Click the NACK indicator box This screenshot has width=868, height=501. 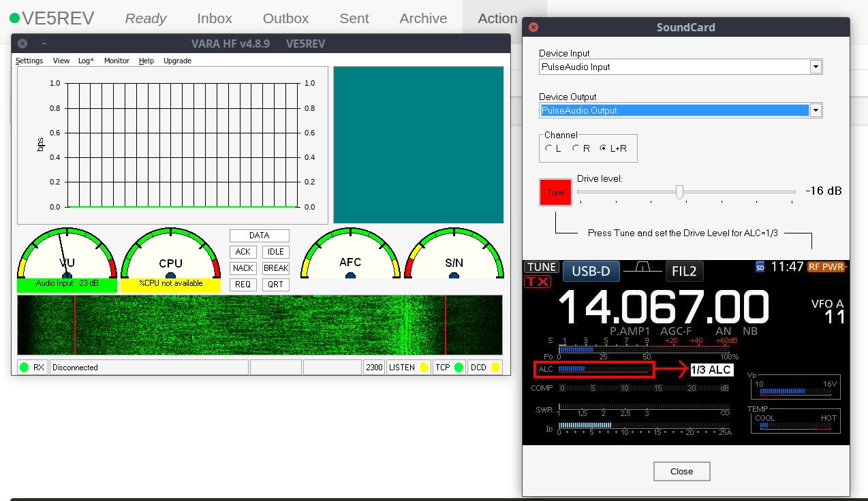coord(243,268)
